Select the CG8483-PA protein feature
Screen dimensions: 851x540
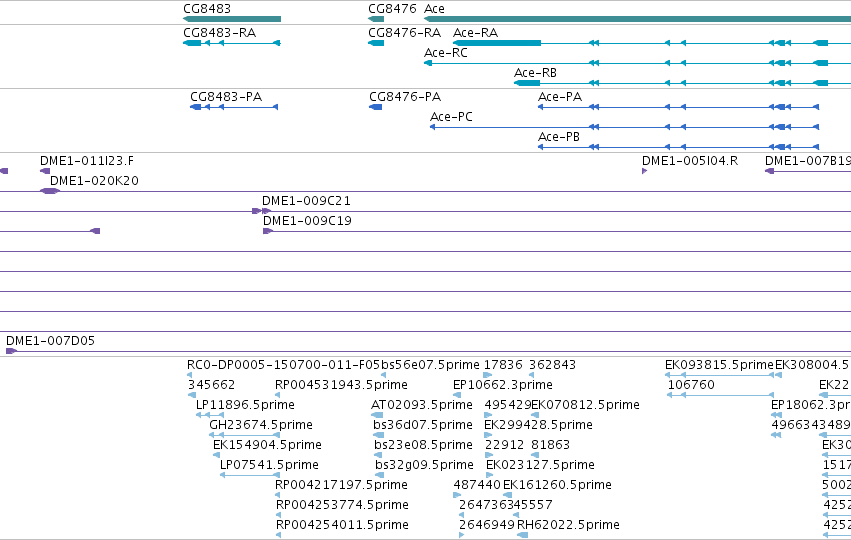(234, 107)
